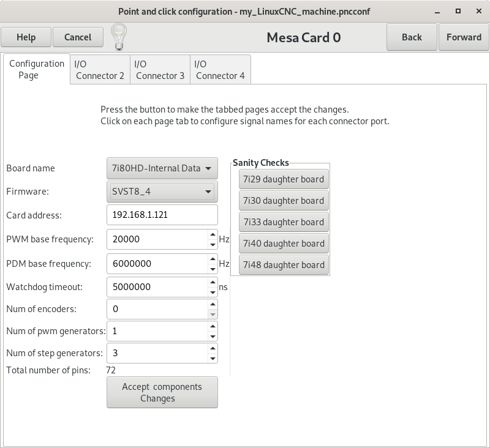Decrease number of step generators
490x448 pixels.
(213, 359)
